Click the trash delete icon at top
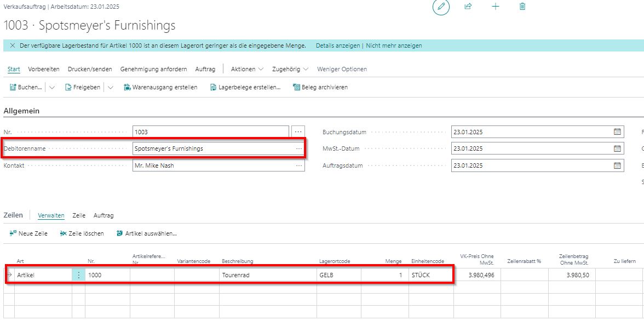 (522, 7)
